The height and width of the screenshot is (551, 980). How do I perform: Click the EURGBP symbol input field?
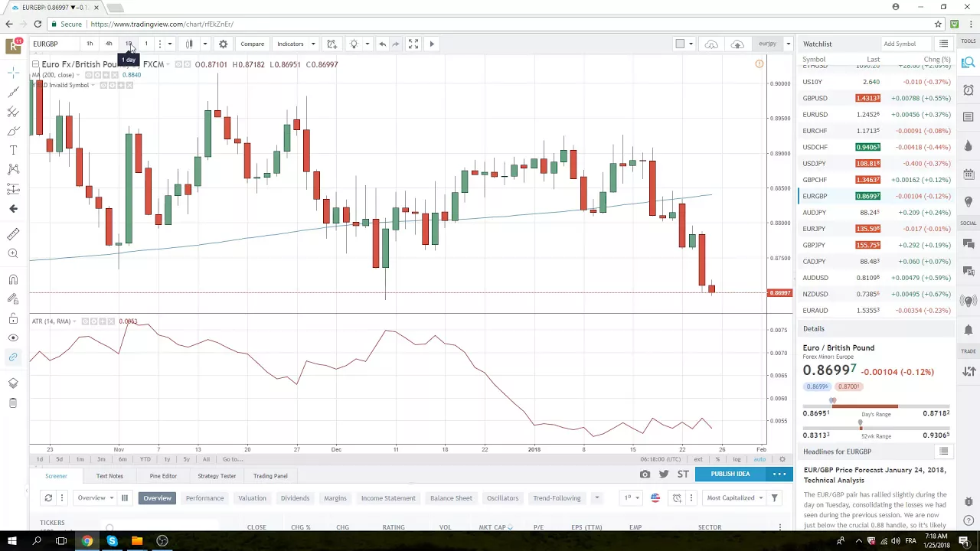click(54, 44)
